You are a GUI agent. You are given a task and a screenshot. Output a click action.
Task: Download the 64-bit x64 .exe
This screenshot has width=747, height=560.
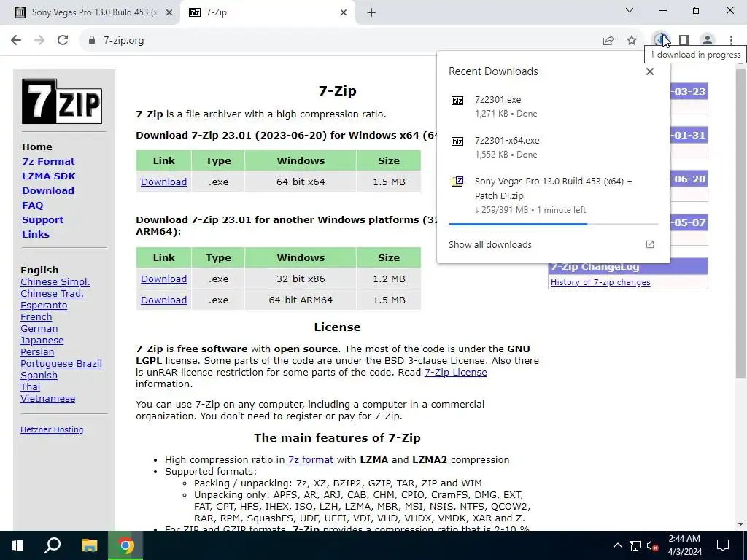[x=163, y=182]
